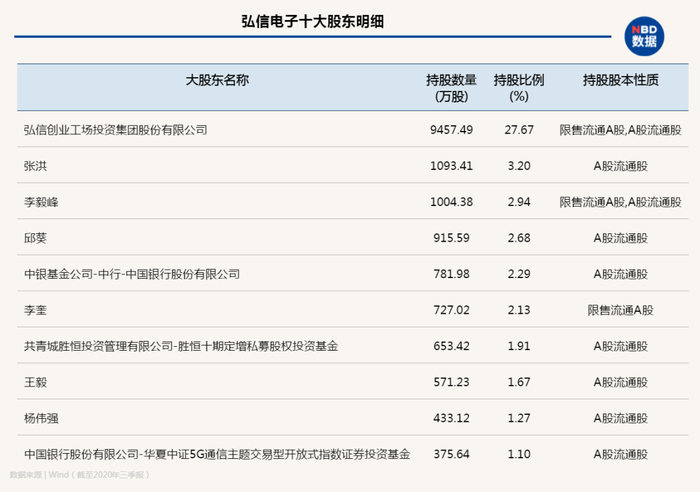Click the value 1093.41
Image resolution: width=700 pixels, height=492 pixels.
point(451,166)
